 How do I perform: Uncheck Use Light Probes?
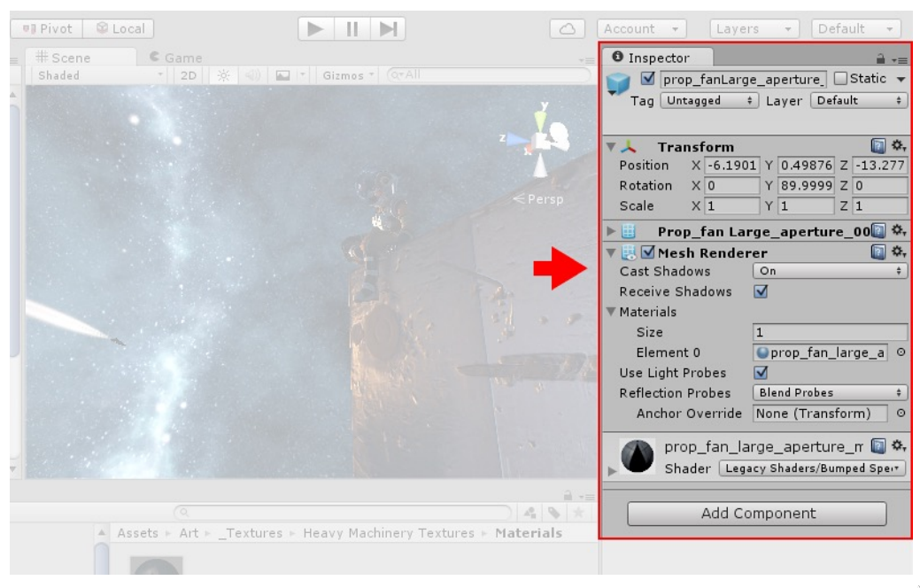761,373
